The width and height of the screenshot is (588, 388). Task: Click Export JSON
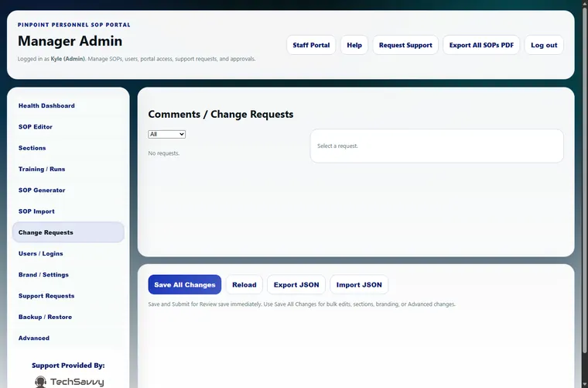click(x=296, y=285)
